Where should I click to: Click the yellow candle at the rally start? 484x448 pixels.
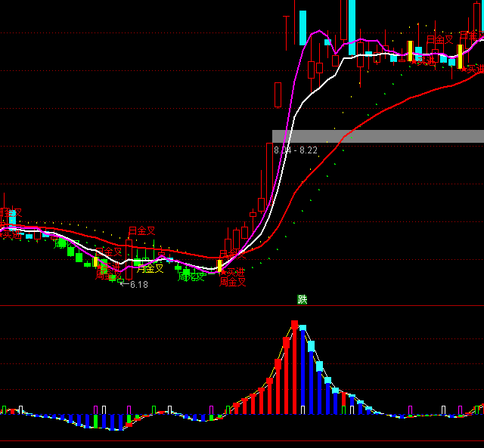(x=219, y=265)
